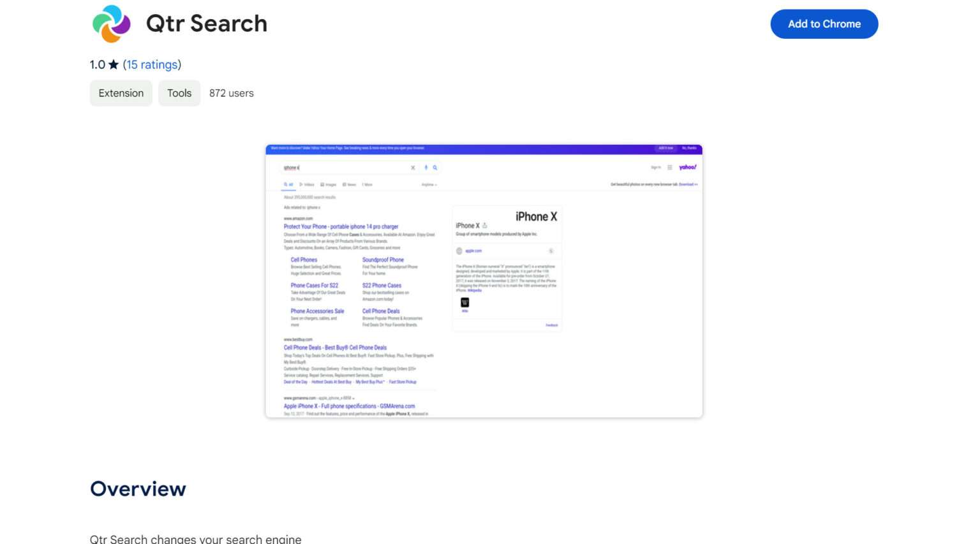Viewport: 980px width, 544px height.
Task: Select the Tools category chip
Action: pos(179,93)
